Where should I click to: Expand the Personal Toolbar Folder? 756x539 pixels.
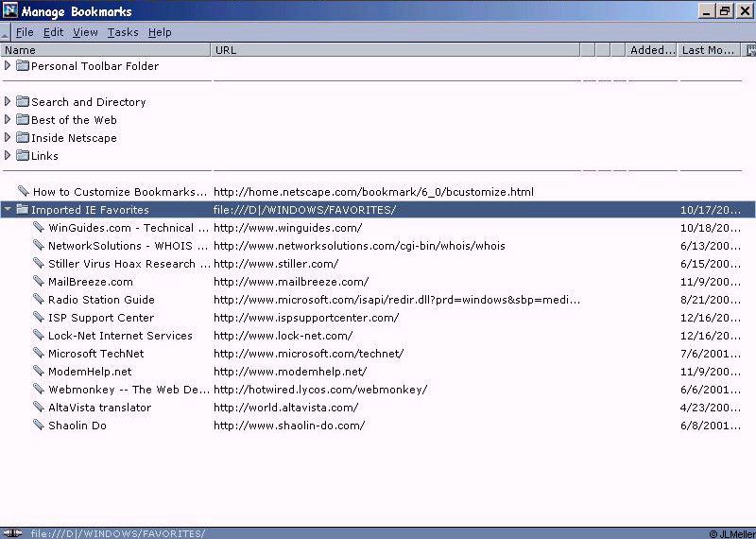(x=8, y=65)
